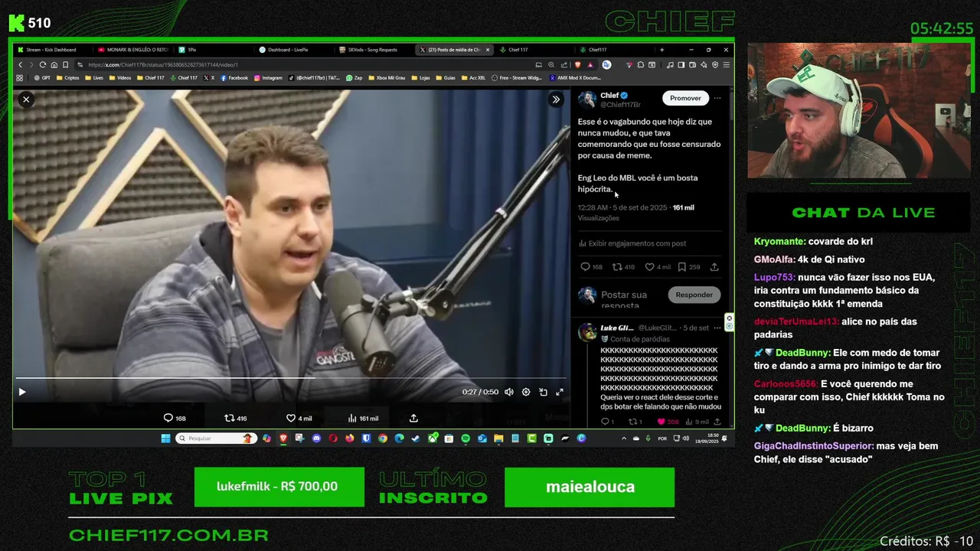Mute the video with the speaker icon

(x=509, y=392)
